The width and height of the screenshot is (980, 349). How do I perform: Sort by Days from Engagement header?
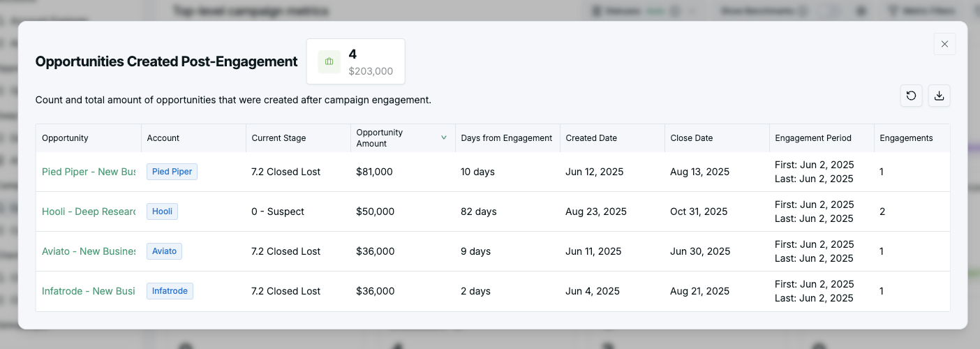click(x=506, y=138)
